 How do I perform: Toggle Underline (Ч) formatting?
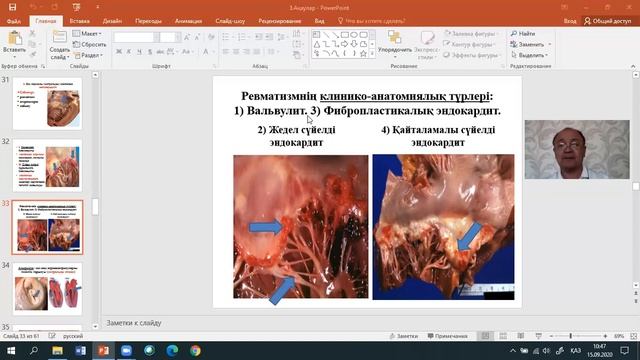pyautogui.click(x=139, y=52)
